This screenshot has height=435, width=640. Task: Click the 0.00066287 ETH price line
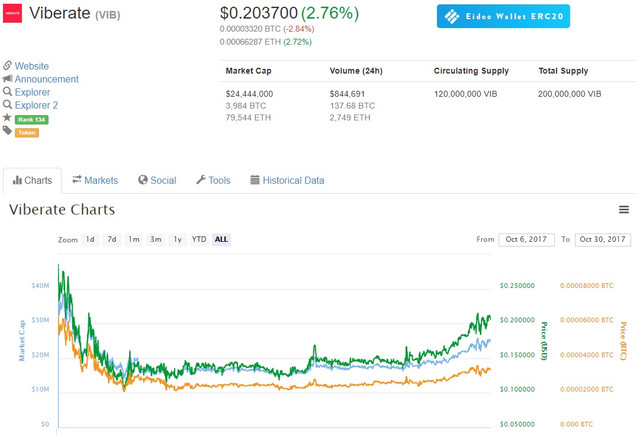266,42
